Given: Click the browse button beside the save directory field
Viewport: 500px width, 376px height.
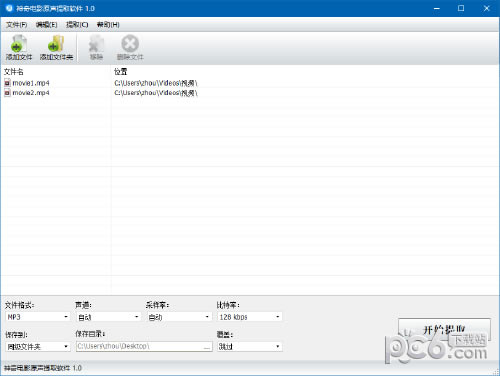Looking at the screenshot, I should pos(207,347).
